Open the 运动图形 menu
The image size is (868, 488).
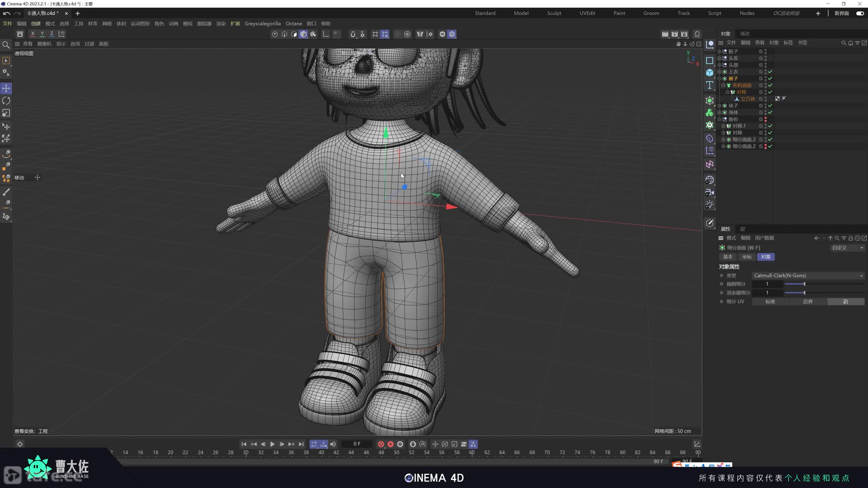tap(140, 24)
